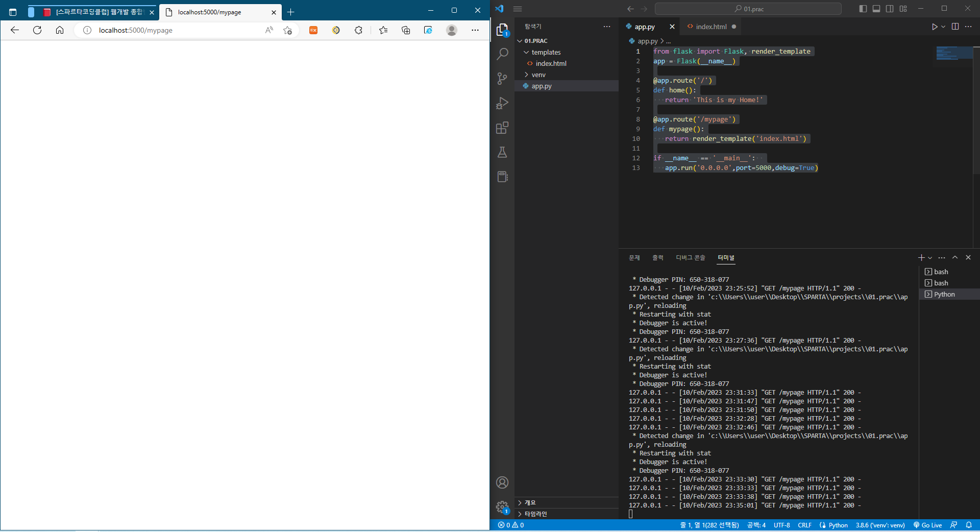980x532 pixels.
Task: Open the Extensions view
Action: point(502,127)
